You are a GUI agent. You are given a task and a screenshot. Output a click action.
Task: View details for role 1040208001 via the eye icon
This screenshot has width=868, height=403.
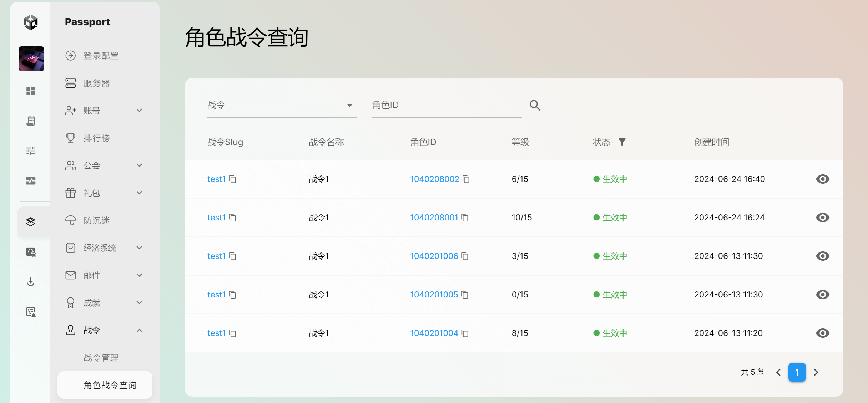tap(822, 218)
